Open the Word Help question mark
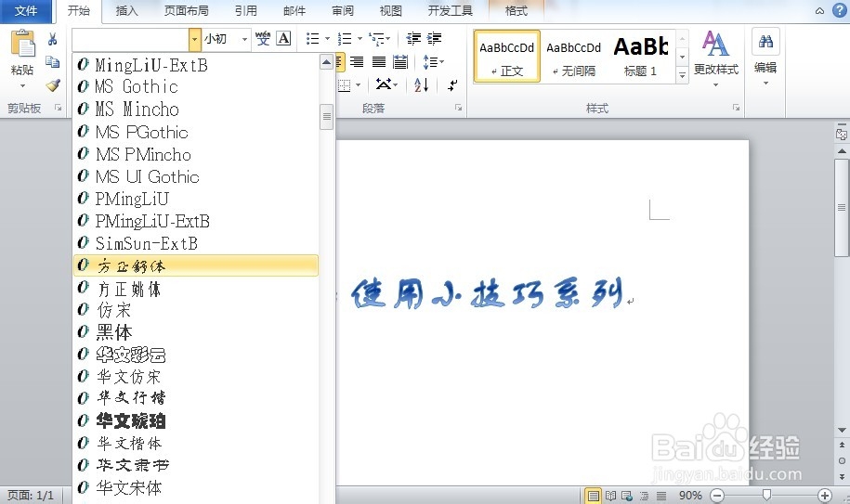850x504 pixels. tap(839, 10)
